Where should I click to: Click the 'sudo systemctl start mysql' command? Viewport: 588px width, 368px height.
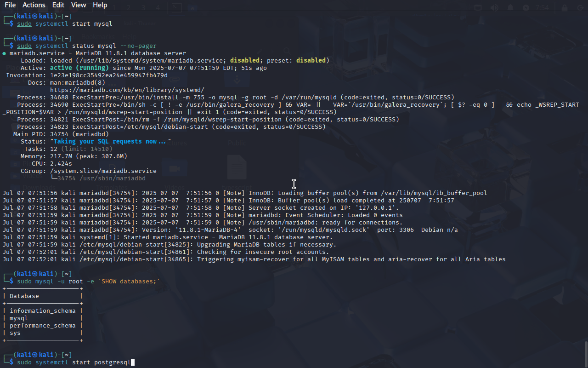pyautogui.click(x=64, y=24)
